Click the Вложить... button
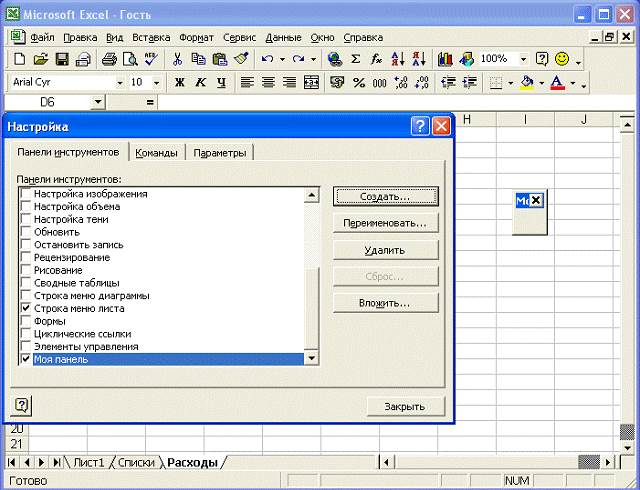 385,303
